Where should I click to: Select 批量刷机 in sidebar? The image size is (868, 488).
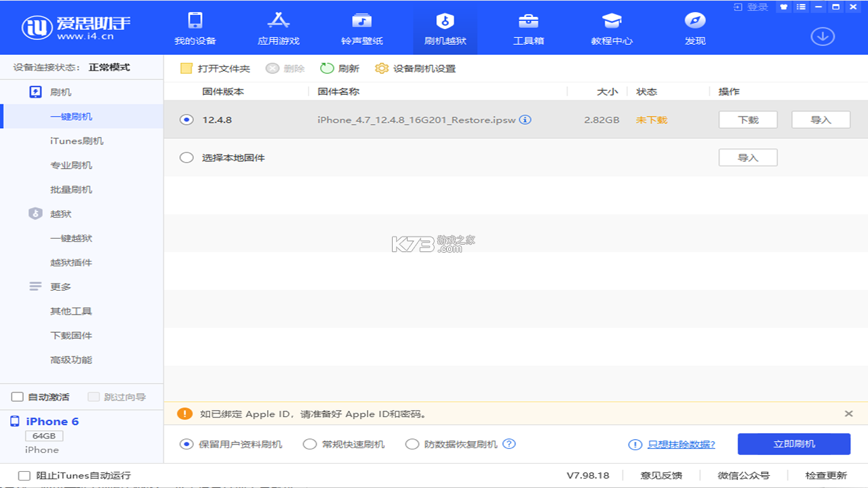click(x=71, y=190)
